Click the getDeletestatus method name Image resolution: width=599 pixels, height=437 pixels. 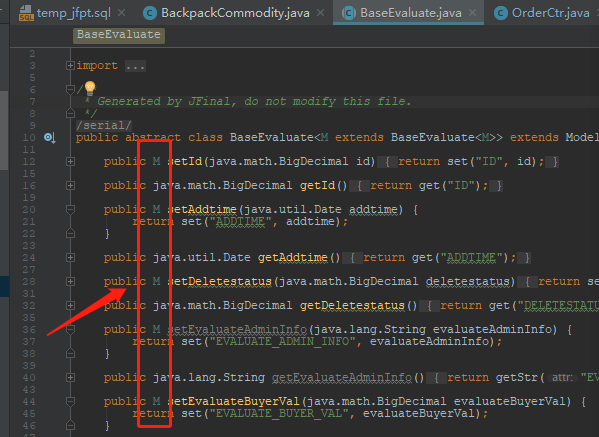tap(352, 306)
